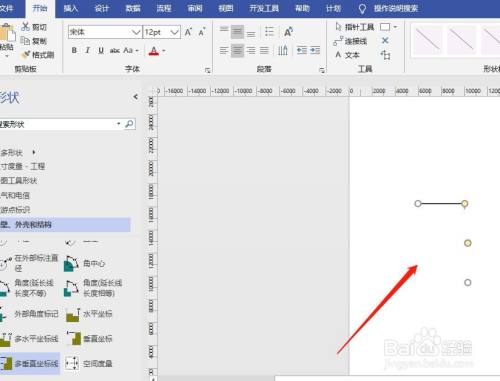Switch to the 计划 (Plan) tab
Screen dimensions: 500x381
pos(333,8)
